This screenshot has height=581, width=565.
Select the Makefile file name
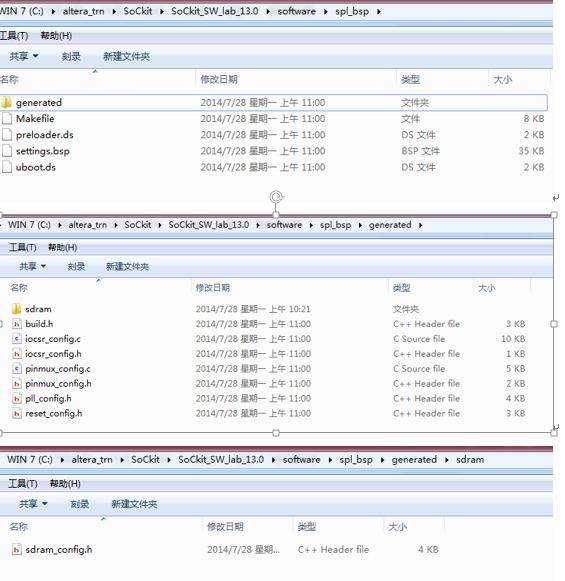tap(35, 119)
